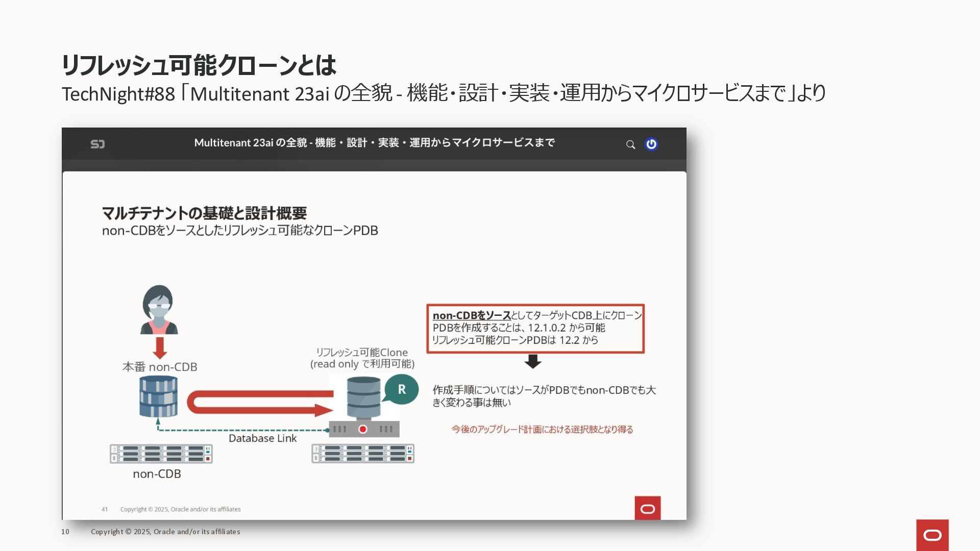
Task: Click the SD logo in the dark header
Action: point(97,144)
